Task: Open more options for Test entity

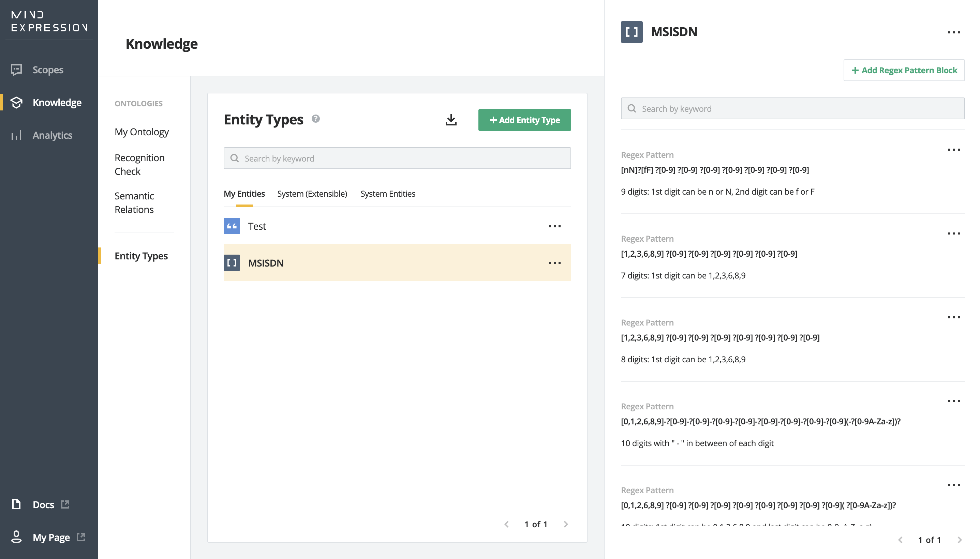Action: (554, 226)
